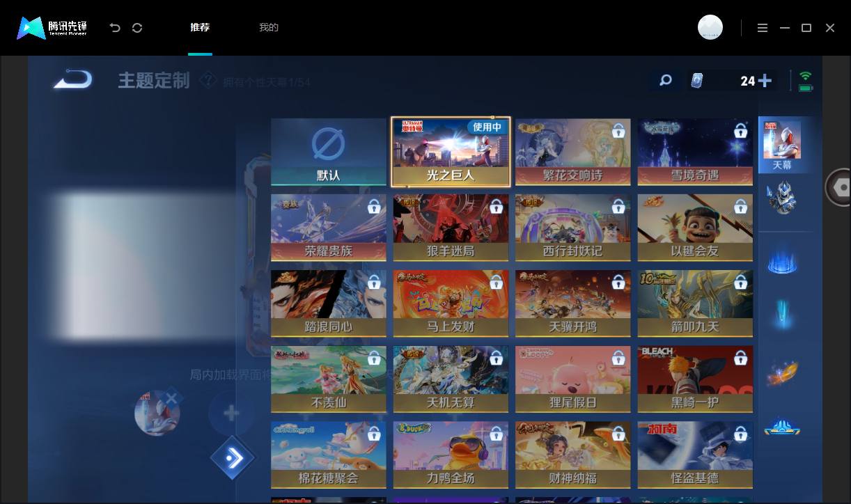Viewport: 851px width, 504px height.
Task: Click the question mark help icon
Action: [208, 80]
